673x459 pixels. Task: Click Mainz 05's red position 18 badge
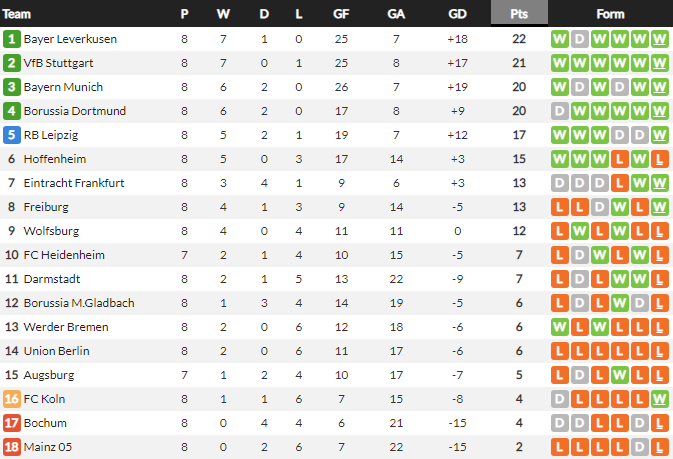pyautogui.click(x=12, y=447)
